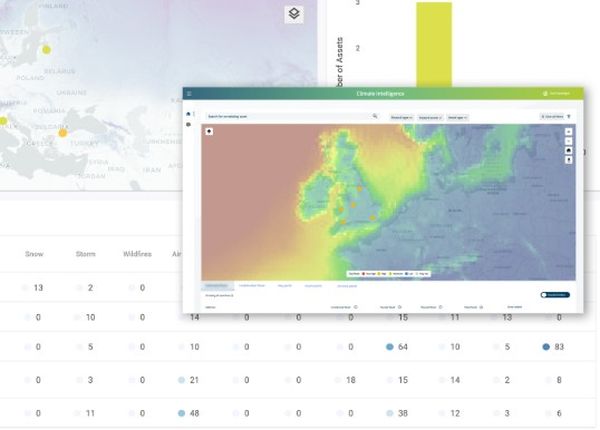Zoom in on the climate map
This screenshot has height=430, width=600.
[x=569, y=132]
